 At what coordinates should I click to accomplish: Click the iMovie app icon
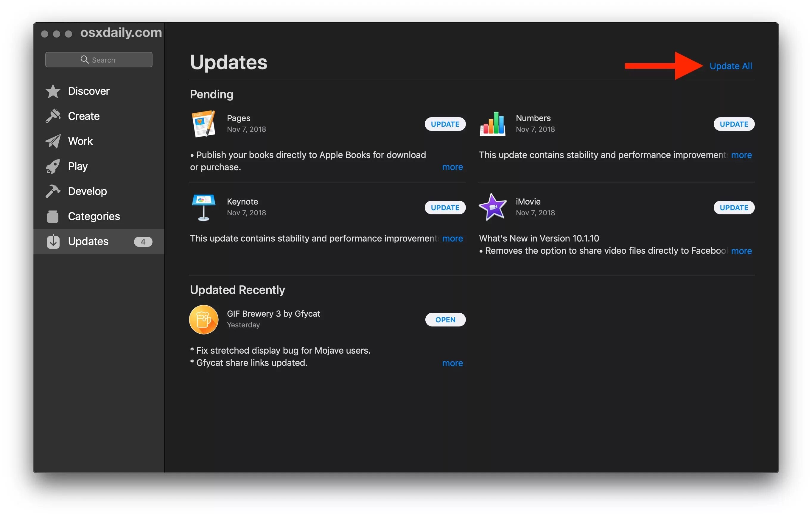[492, 207]
